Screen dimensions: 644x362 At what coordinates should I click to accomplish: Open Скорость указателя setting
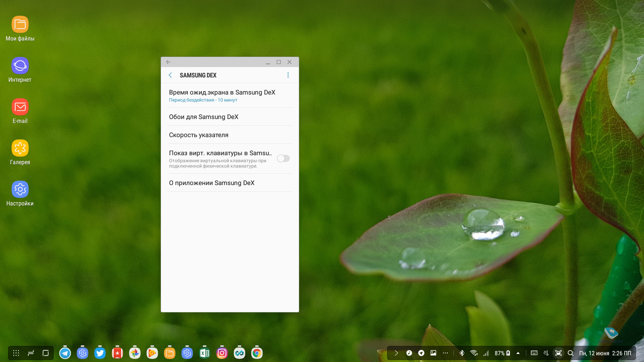(230, 135)
